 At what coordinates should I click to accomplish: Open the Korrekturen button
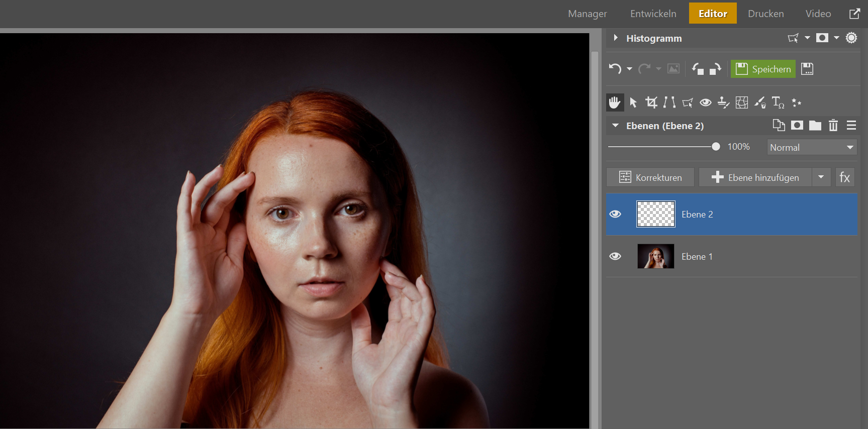point(650,177)
